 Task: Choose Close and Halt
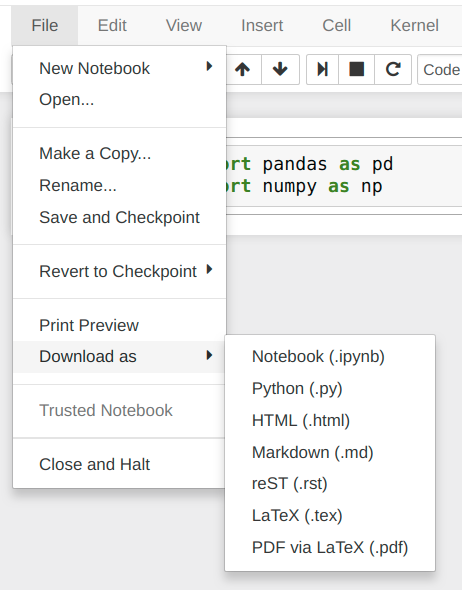120,464
